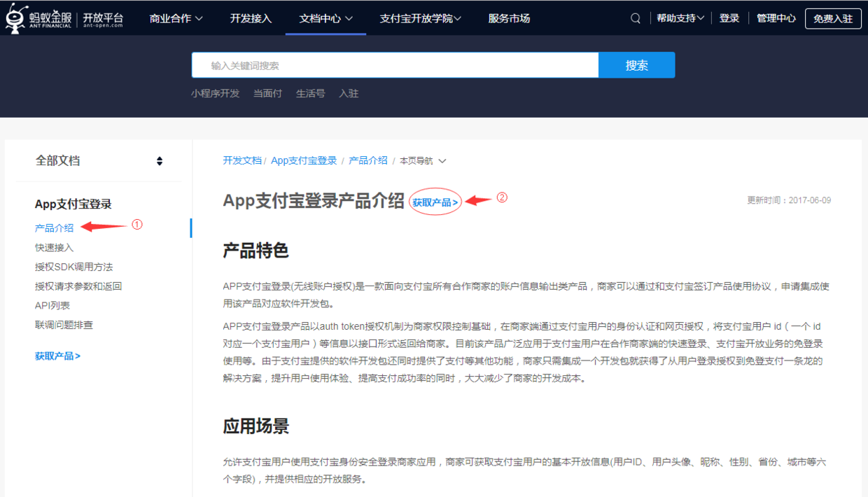The width and height of the screenshot is (868, 497).
Task: Open the 开发接入 menu item
Action: [251, 19]
